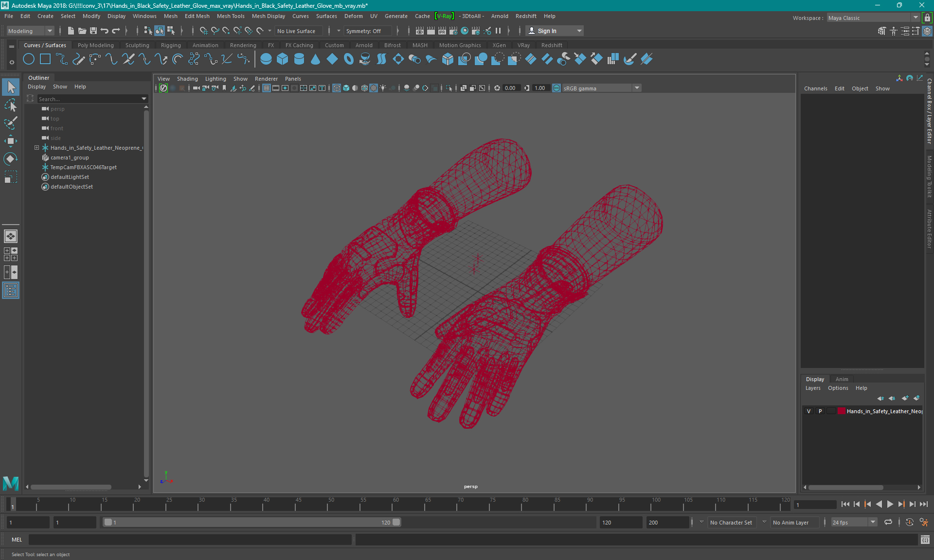Click the Snap to Grid icon
This screenshot has width=934, height=560.
[x=203, y=31]
